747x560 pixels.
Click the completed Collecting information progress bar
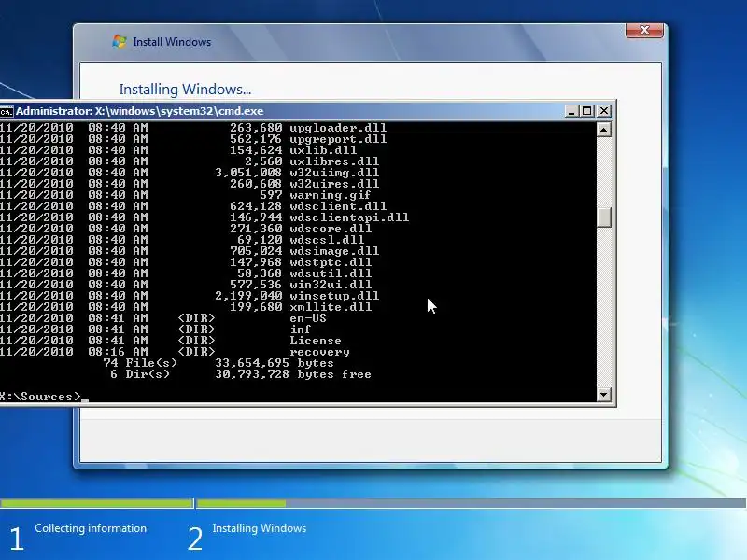pyautogui.click(x=96, y=503)
